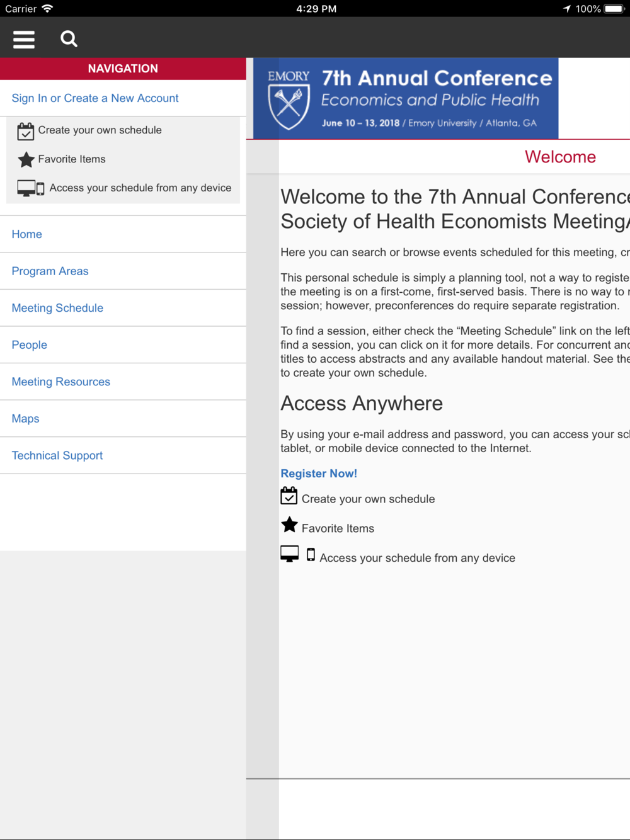Tap the search magnifier icon

coord(69,39)
